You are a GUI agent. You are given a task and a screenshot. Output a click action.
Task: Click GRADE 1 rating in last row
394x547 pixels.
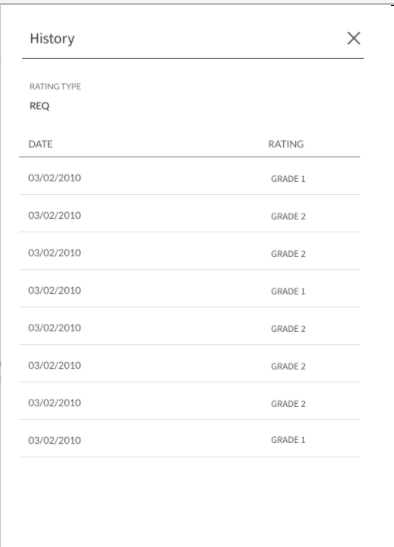tap(288, 440)
